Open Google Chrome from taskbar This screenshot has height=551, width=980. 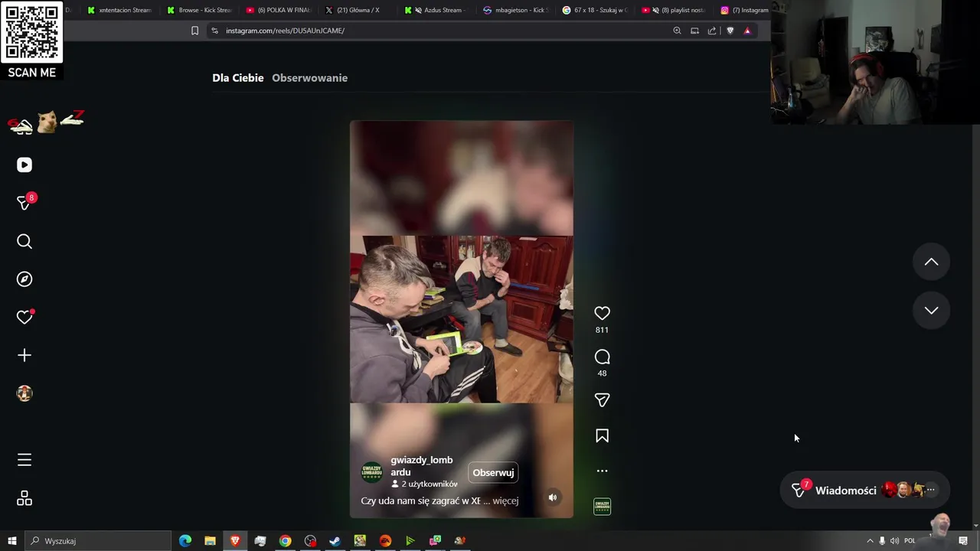(x=285, y=541)
